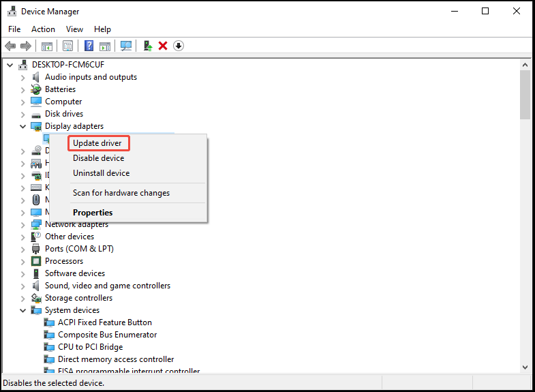Click red X Uninstall device icon
Screen dimensions: 535x392
163,46
